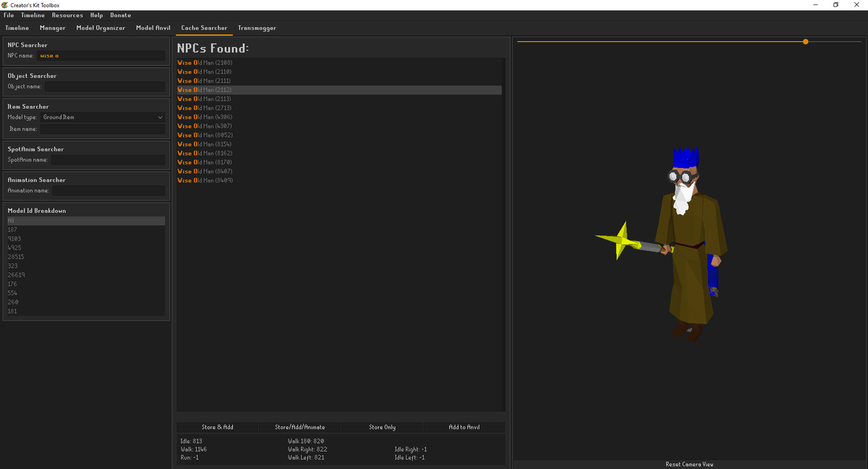Select Wise Old Man (2108)

click(x=339, y=63)
